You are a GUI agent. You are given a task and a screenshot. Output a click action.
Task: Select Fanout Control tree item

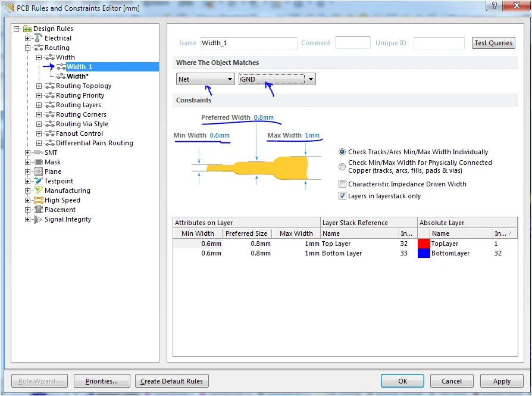click(79, 133)
